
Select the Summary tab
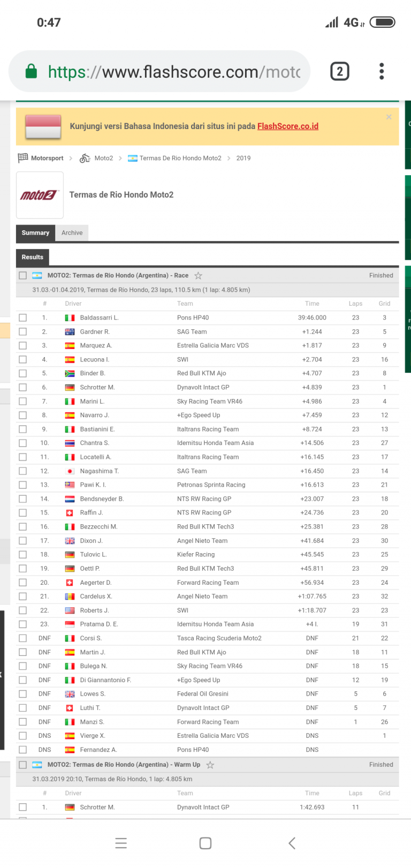coord(35,233)
